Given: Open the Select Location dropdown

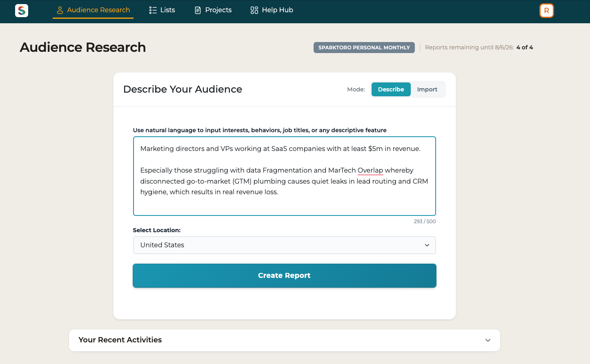Looking at the screenshot, I should (x=285, y=245).
